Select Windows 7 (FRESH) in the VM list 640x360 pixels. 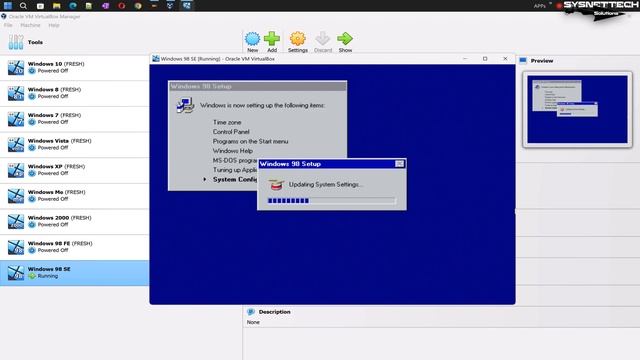[74, 119]
